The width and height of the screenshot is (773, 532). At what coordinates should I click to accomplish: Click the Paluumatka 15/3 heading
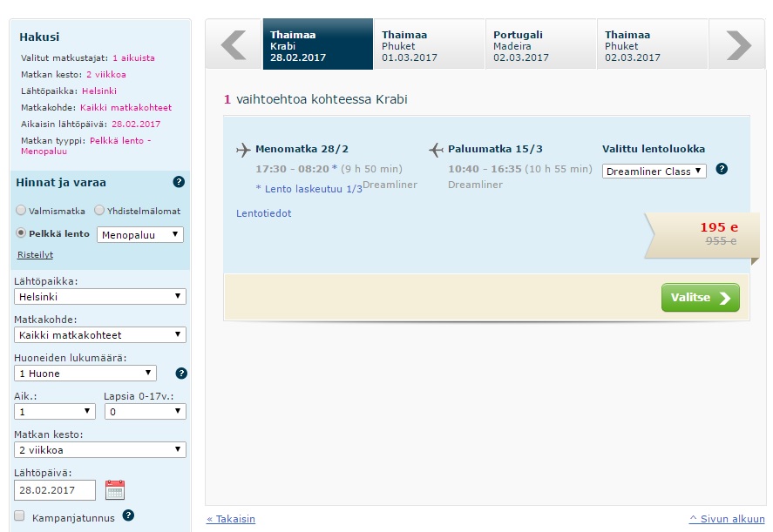coord(495,149)
